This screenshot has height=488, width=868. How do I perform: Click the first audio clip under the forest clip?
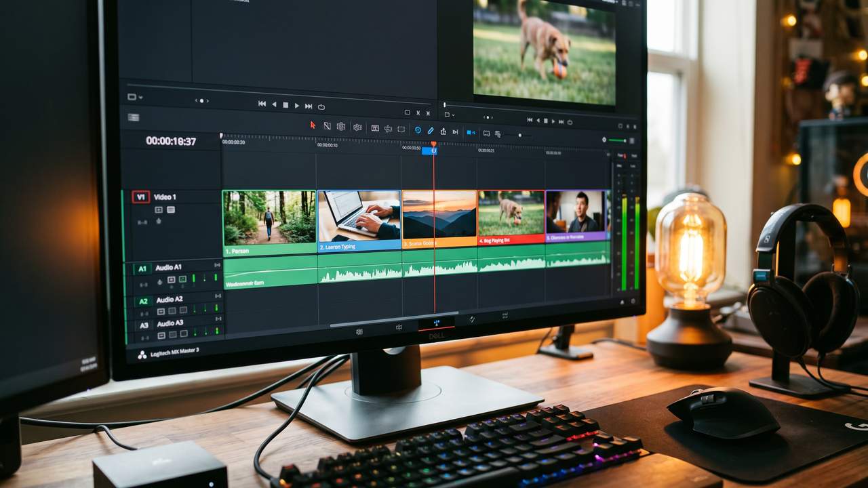271,272
